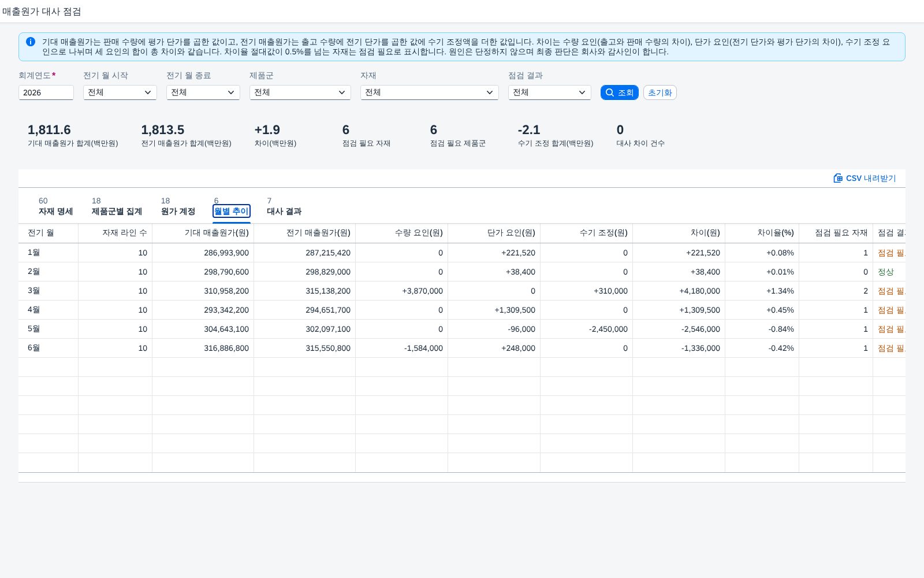Click the 1,811.6 기대 매출원가 합계 figure
924x578 pixels.
(x=49, y=130)
